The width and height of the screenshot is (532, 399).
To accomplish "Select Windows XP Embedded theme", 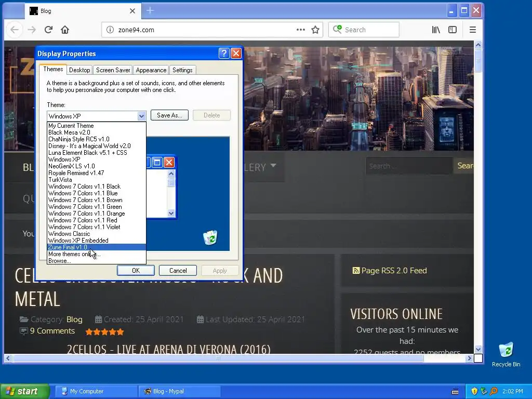I will (x=96, y=241).
